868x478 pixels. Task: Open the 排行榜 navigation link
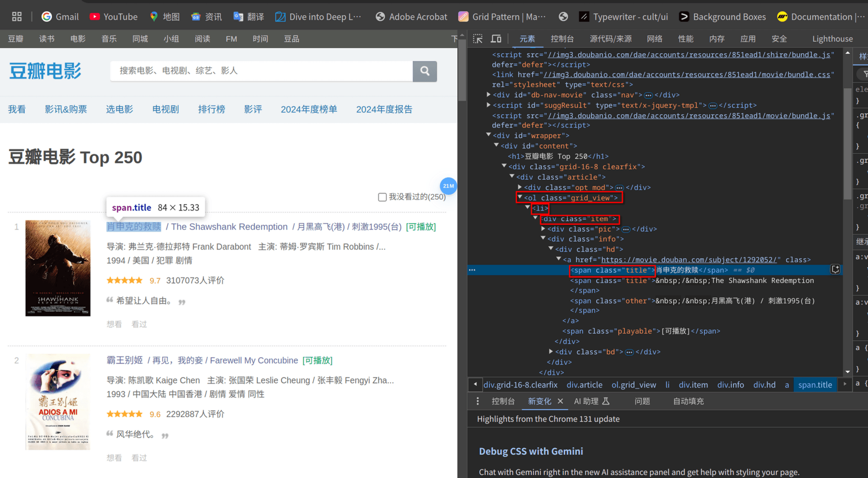tap(211, 109)
